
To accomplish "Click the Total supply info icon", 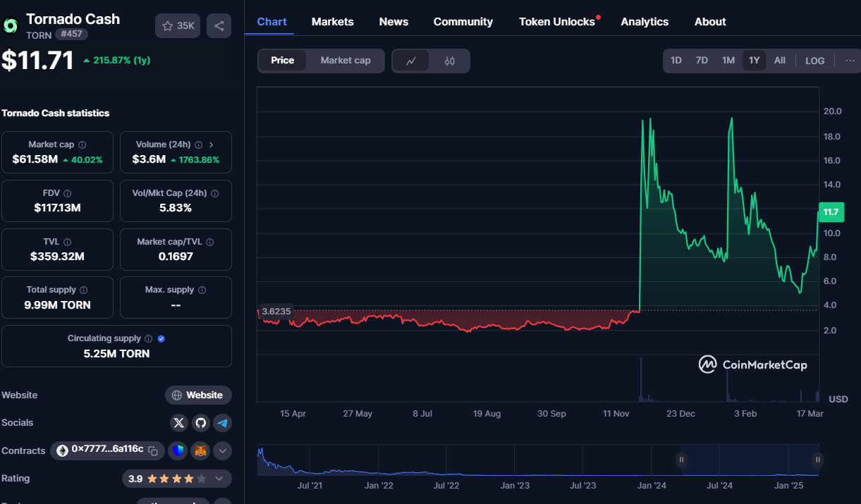I will [84, 290].
